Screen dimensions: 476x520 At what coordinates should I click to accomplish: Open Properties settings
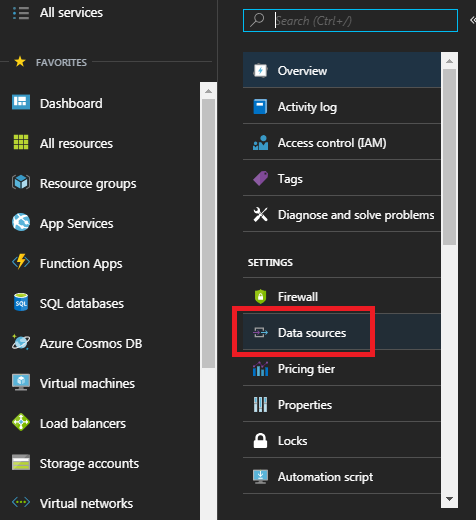click(x=342, y=404)
